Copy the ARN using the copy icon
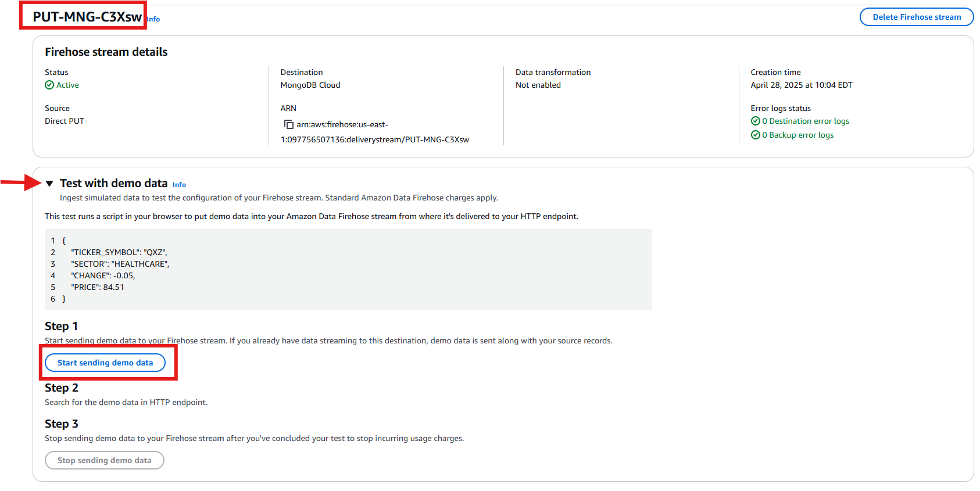980x491 pixels. coord(288,124)
